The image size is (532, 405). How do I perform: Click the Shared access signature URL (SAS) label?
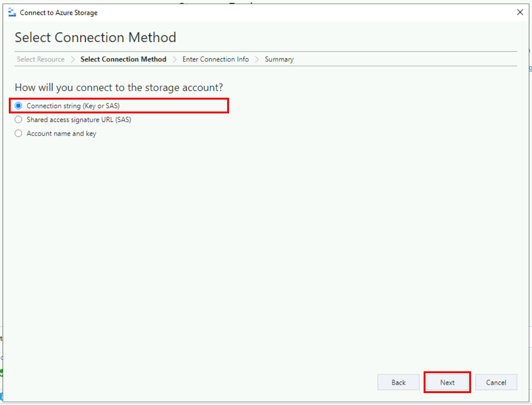[79, 120]
